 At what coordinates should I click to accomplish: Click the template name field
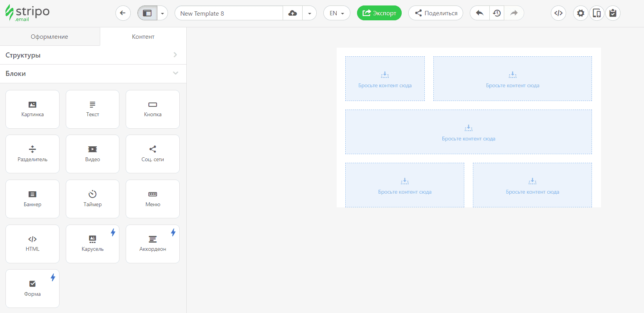pyautogui.click(x=229, y=13)
